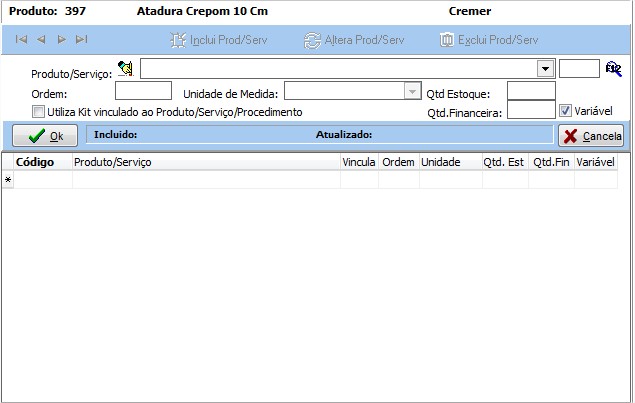Click in the Ordem input field
This screenshot has height=403, width=635.
[143, 91]
